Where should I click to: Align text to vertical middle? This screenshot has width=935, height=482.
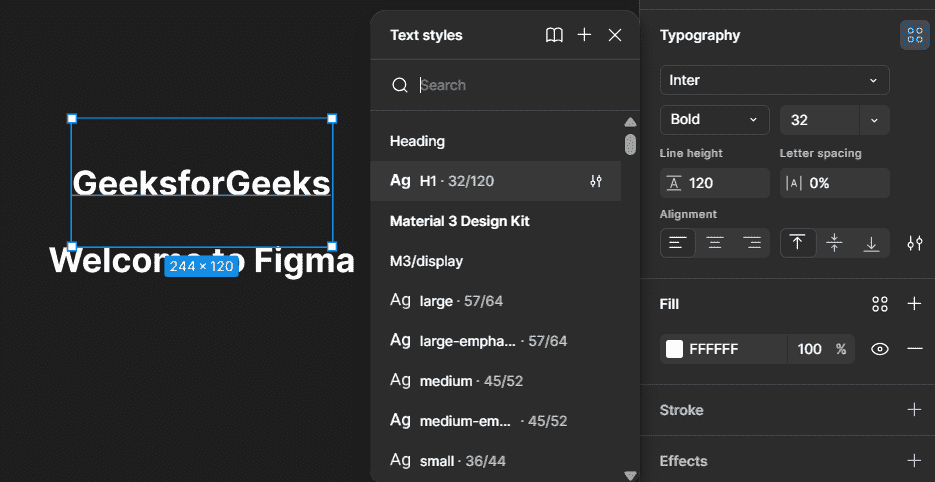835,243
